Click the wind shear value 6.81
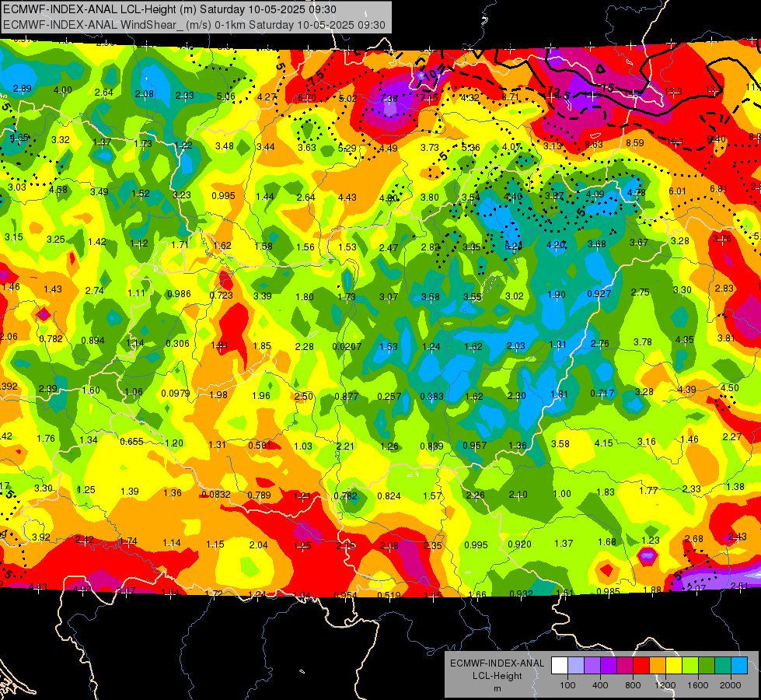The width and height of the screenshot is (761, 700). point(719,188)
